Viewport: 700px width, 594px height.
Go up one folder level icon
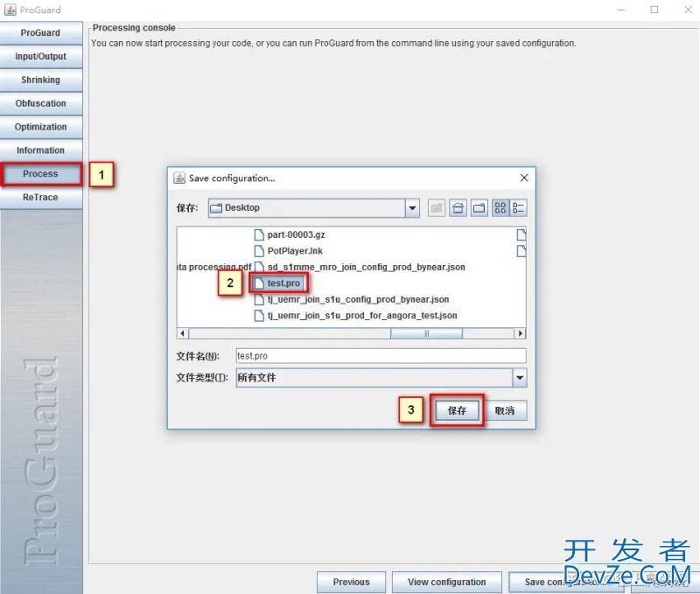coord(436,208)
